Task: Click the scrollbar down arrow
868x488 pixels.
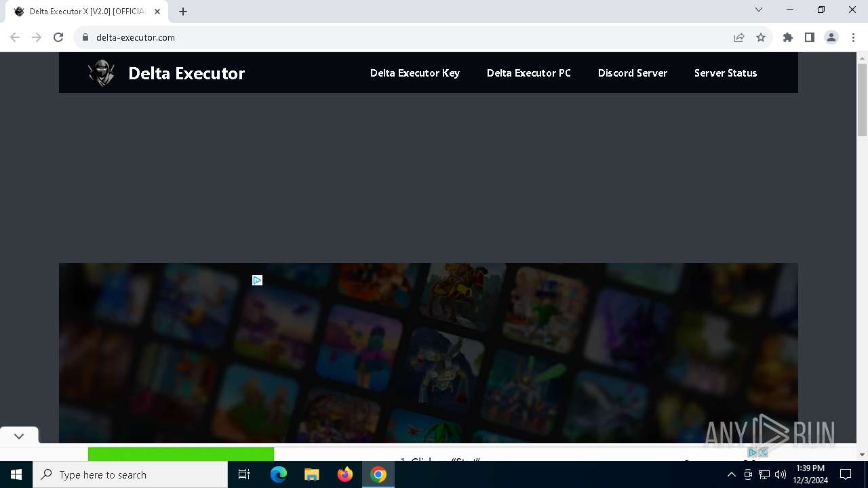Action: coord(863,454)
